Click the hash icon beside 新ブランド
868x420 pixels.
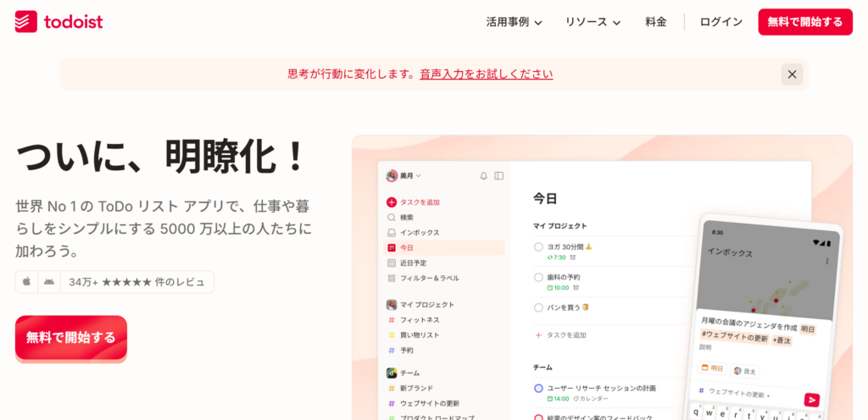(x=392, y=389)
